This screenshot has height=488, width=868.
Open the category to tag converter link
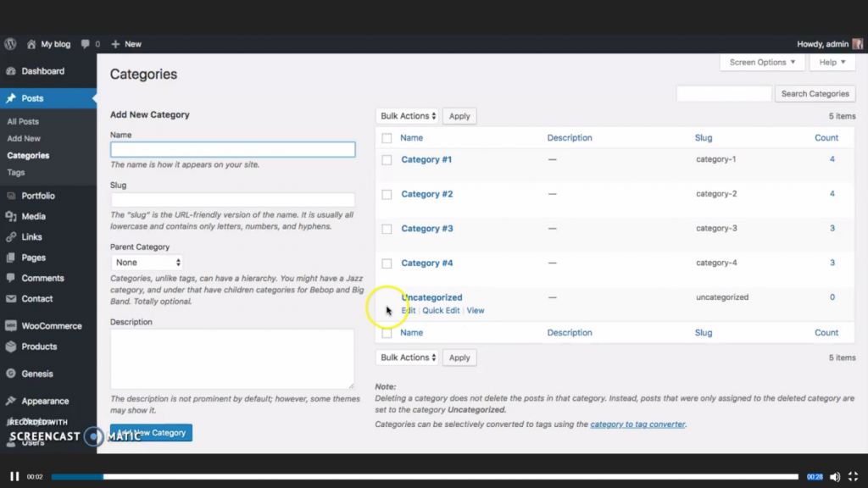point(637,424)
